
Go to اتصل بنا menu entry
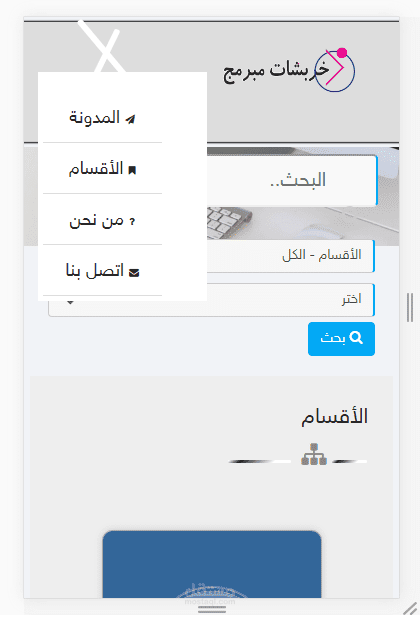[102, 271]
